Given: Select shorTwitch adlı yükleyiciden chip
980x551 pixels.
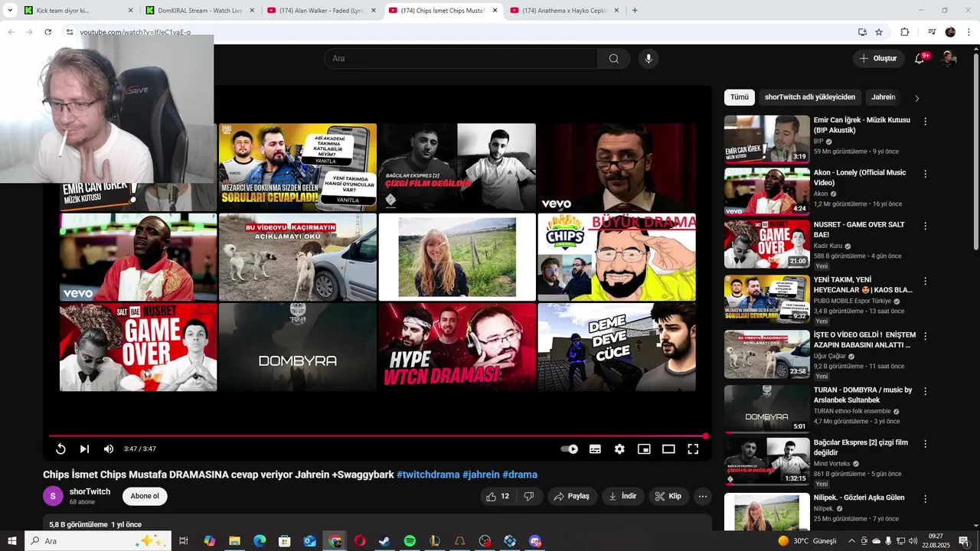Looking at the screenshot, I should pos(810,97).
